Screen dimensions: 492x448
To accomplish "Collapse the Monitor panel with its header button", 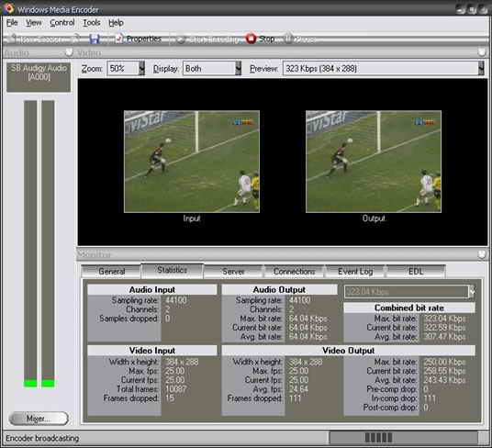I will [x=482, y=254].
